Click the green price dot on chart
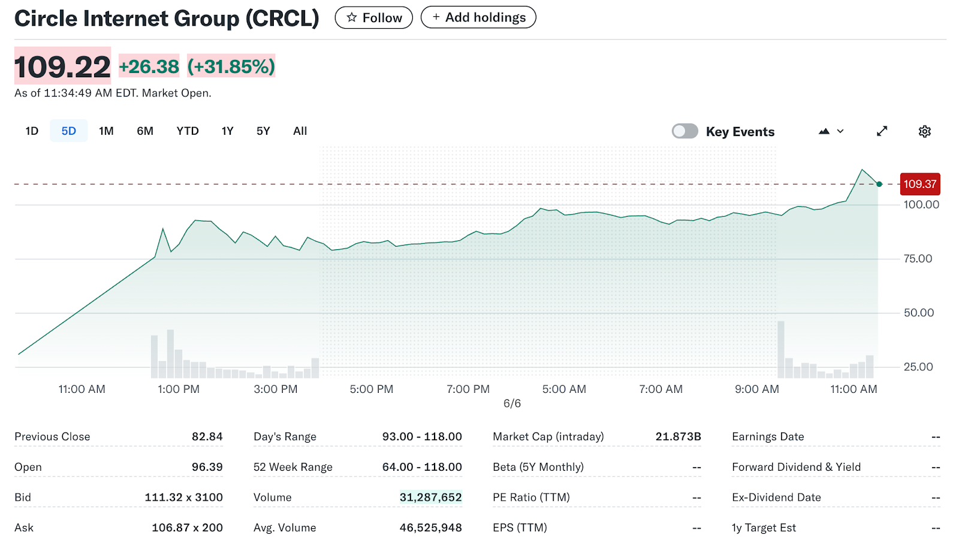Image resolution: width=959 pixels, height=560 pixels. (x=879, y=184)
